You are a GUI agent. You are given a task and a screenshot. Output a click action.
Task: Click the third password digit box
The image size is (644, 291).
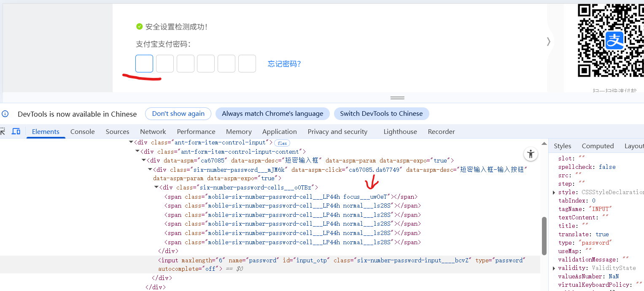(x=186, y=64)
